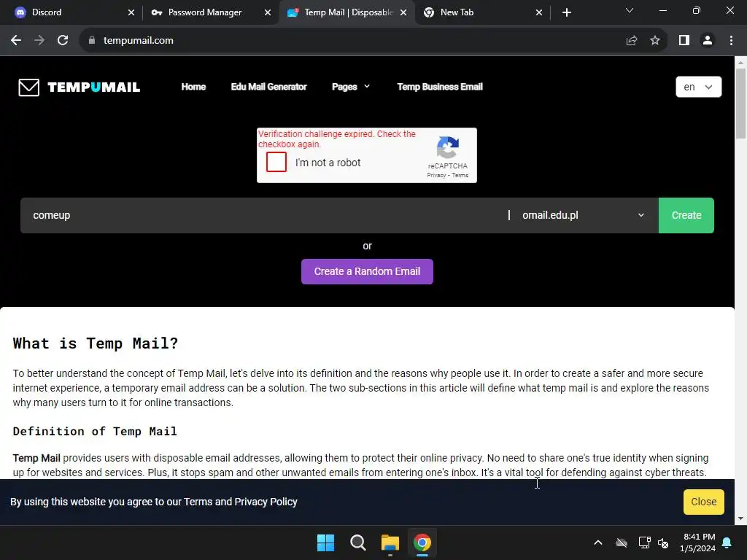The width and height of the screenshot is (747, 560).
Task: Reload the page with the refresh icon
Action: [x=63, y=41]
